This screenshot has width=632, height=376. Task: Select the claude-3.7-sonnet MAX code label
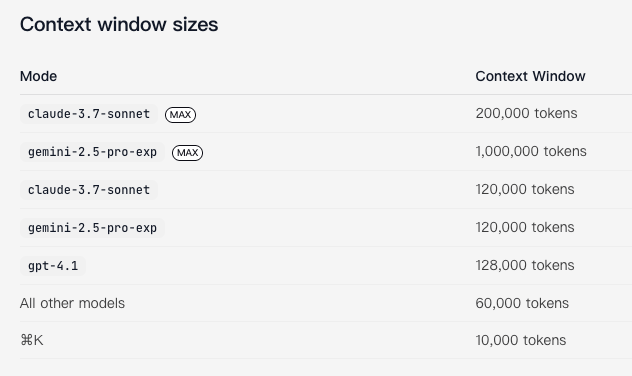[x=89, y=114]
